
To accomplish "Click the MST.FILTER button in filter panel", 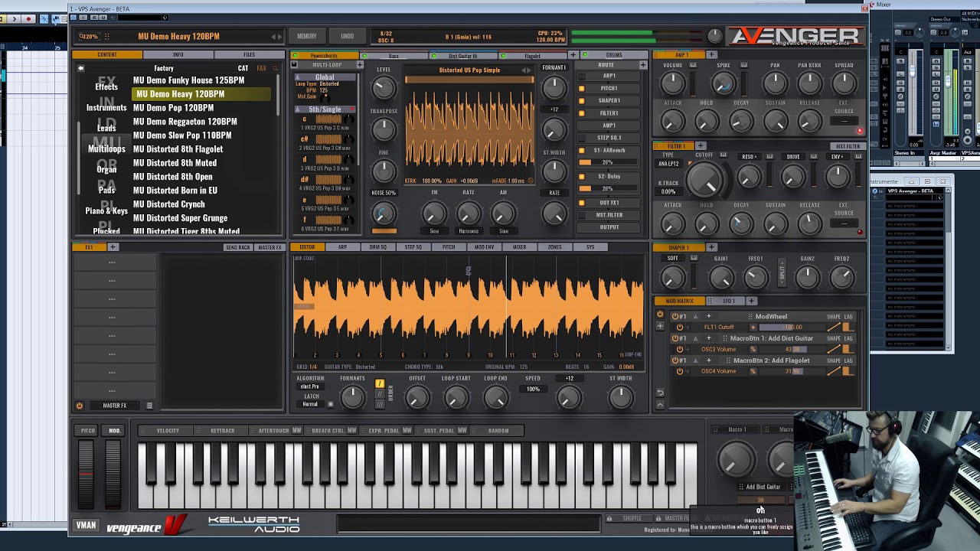I will pyautogui.click(x=848, y=146).
